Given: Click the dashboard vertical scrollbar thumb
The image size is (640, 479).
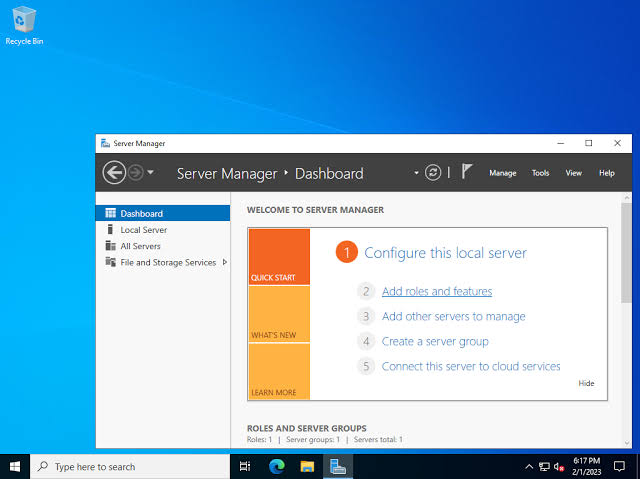Looking at the screenshot, I should coord(627,253).
